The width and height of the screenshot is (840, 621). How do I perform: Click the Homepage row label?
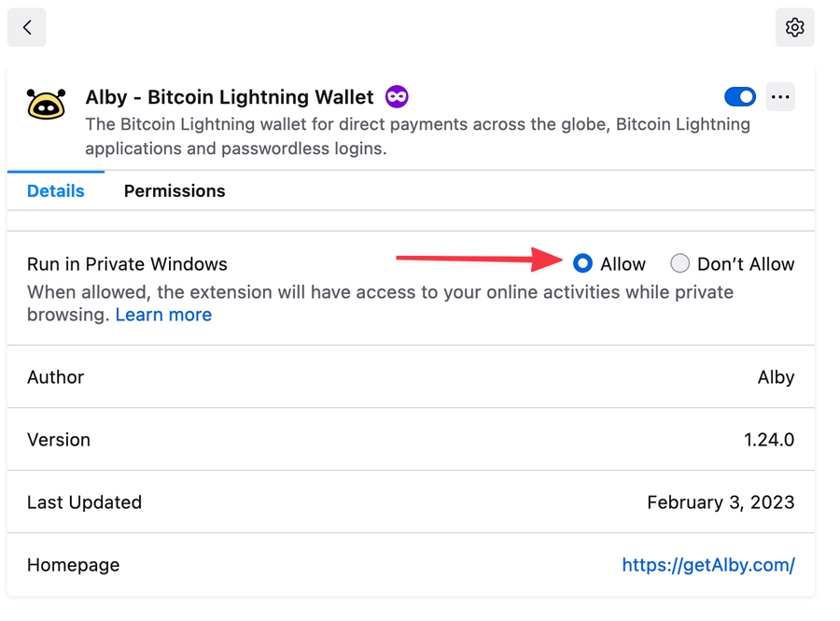(x=74, y=565)
